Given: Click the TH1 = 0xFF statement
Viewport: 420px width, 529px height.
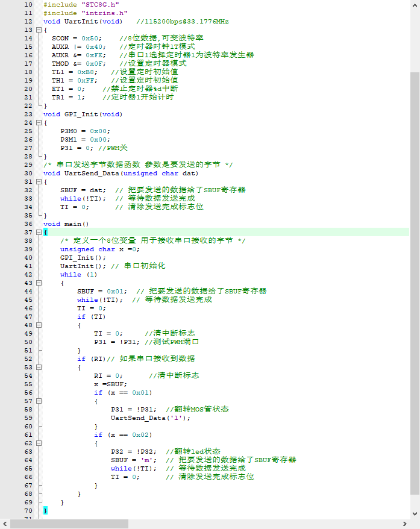Looking at the screenshot, I should point(75,80).
